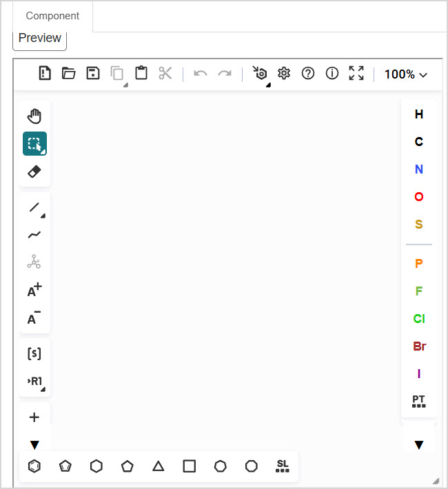Add a Benzene ring template
The height and width of the screenshot is (489, 448).
click(x=34, y=466)
